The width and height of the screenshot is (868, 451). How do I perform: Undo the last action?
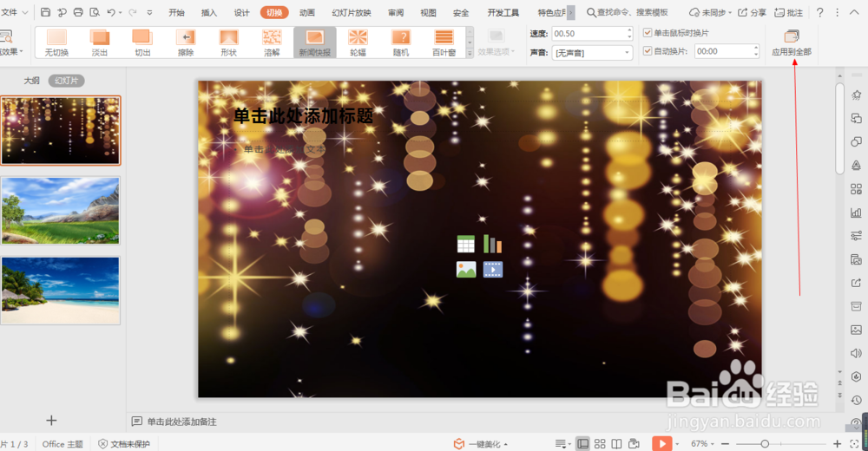click(111, 12)
